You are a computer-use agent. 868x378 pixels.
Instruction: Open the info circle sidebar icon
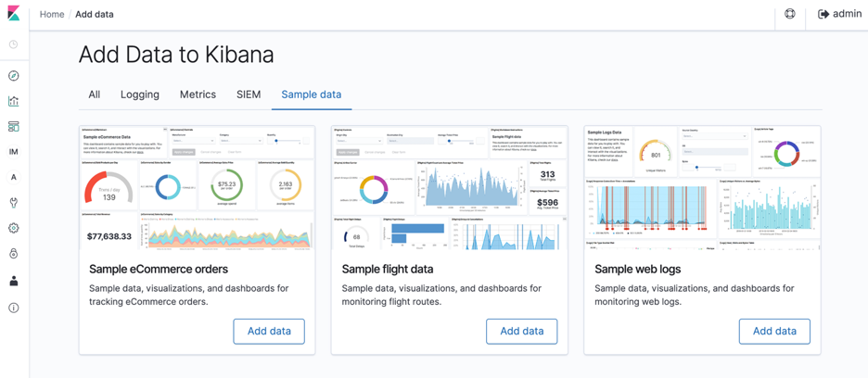coord(14,308)
